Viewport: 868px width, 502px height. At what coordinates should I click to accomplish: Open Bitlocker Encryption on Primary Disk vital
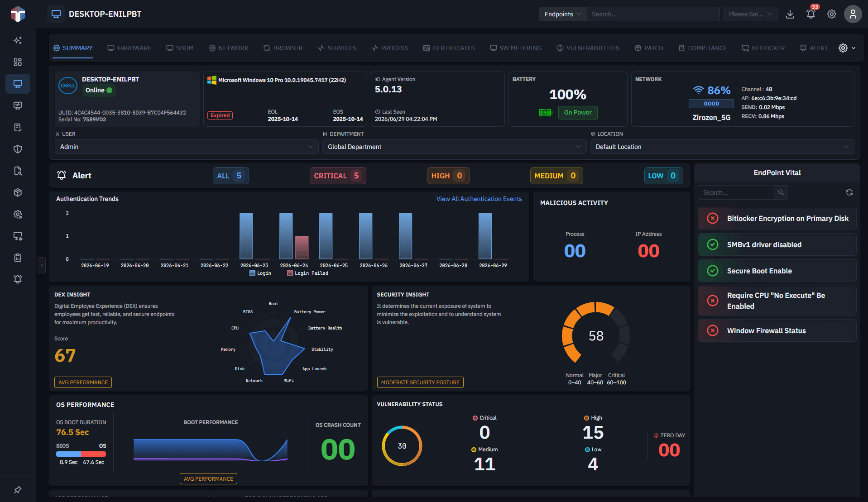click(777, 218)
